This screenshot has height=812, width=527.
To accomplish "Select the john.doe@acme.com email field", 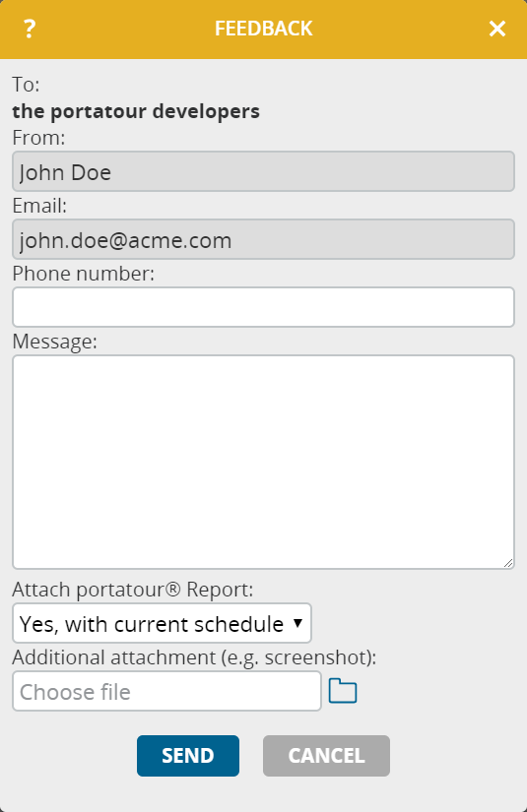I will click(x=263, y=239).
